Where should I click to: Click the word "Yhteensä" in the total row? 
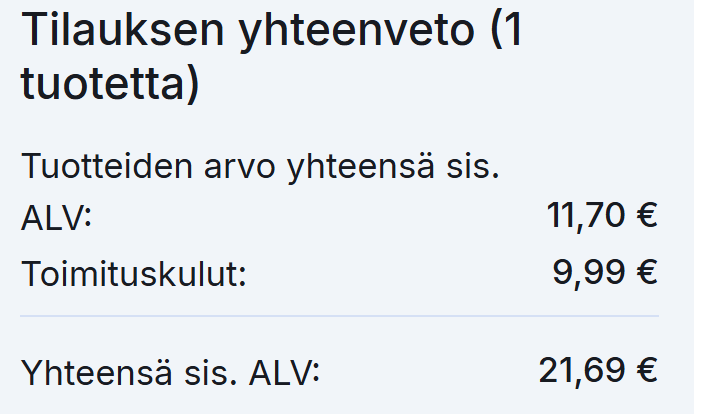click(x=97, y=372)
